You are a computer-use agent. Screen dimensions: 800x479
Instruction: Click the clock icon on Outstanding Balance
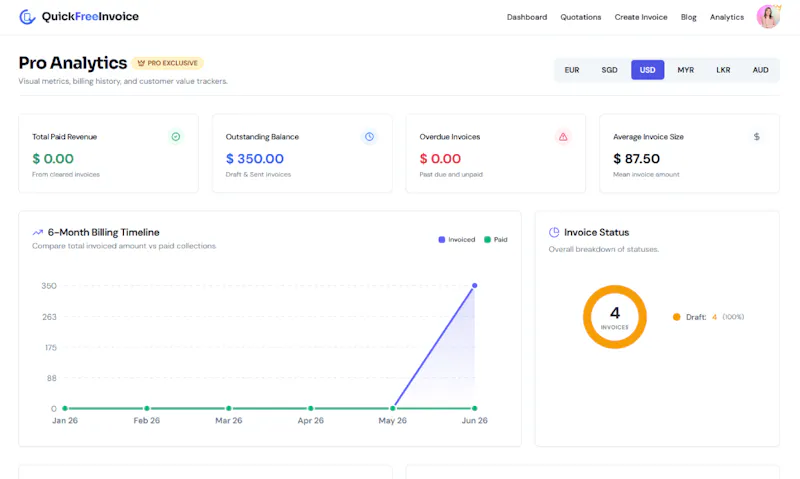click(369, 137)
